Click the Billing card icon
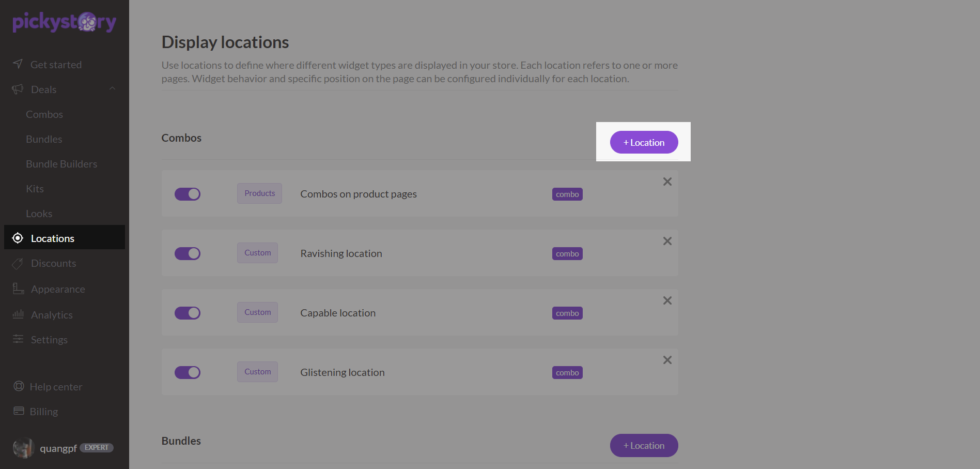 pos(19,411)
